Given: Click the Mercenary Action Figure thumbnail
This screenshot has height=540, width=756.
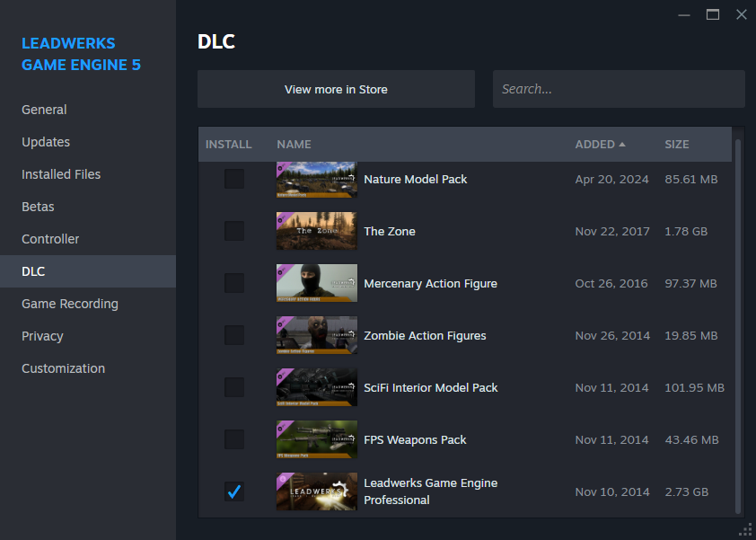Looking at the screenshot, I should click(x=316, y=283).
